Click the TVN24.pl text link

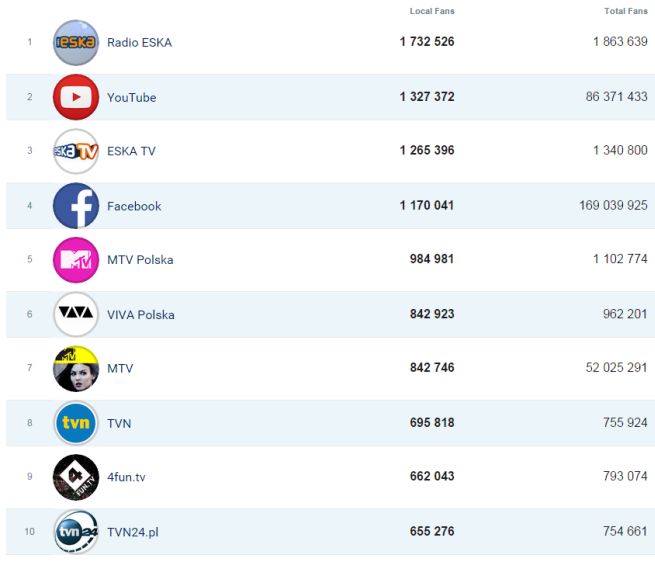tap(132, 532)
